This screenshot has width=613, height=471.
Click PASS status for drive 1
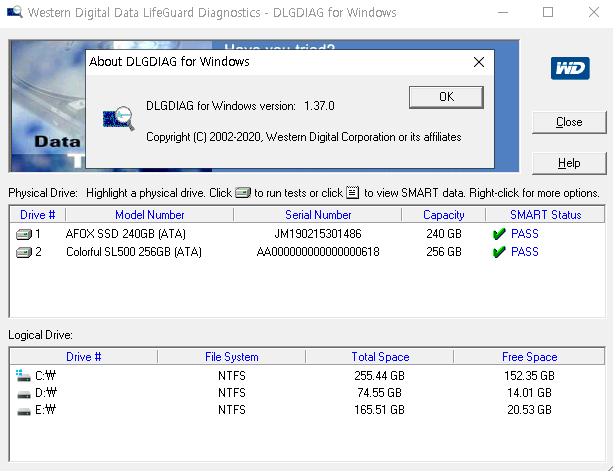[525, 234]
